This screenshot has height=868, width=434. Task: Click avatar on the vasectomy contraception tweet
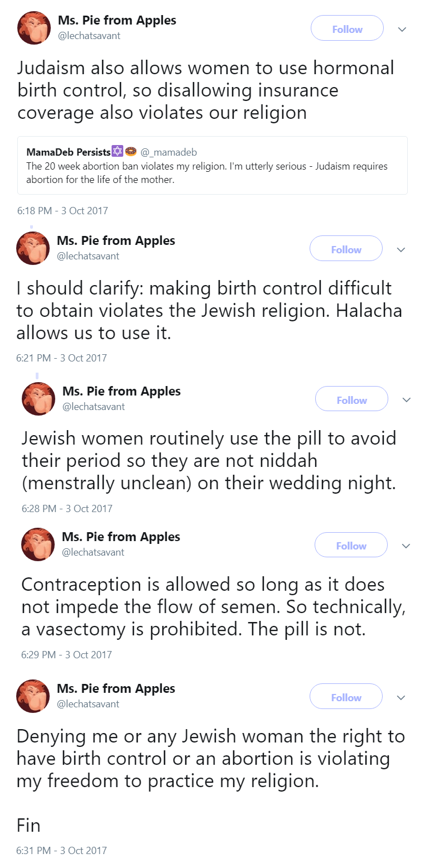[38, 544]
